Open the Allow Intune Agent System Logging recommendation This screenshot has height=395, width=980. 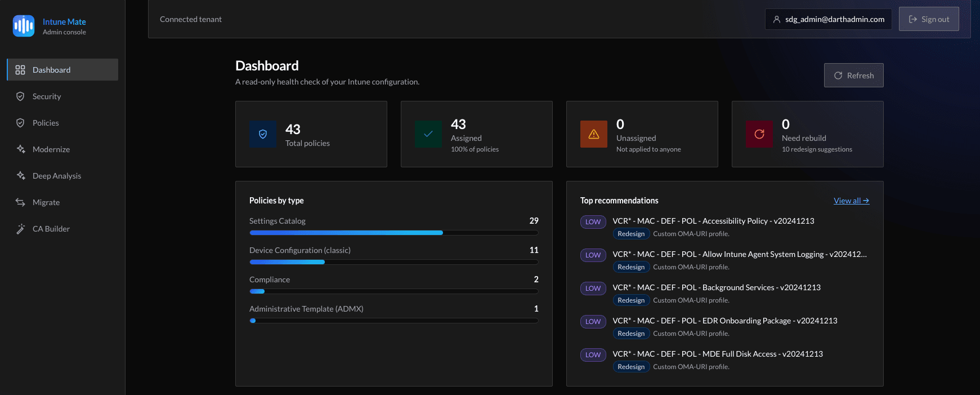click(x=740, y=254)
